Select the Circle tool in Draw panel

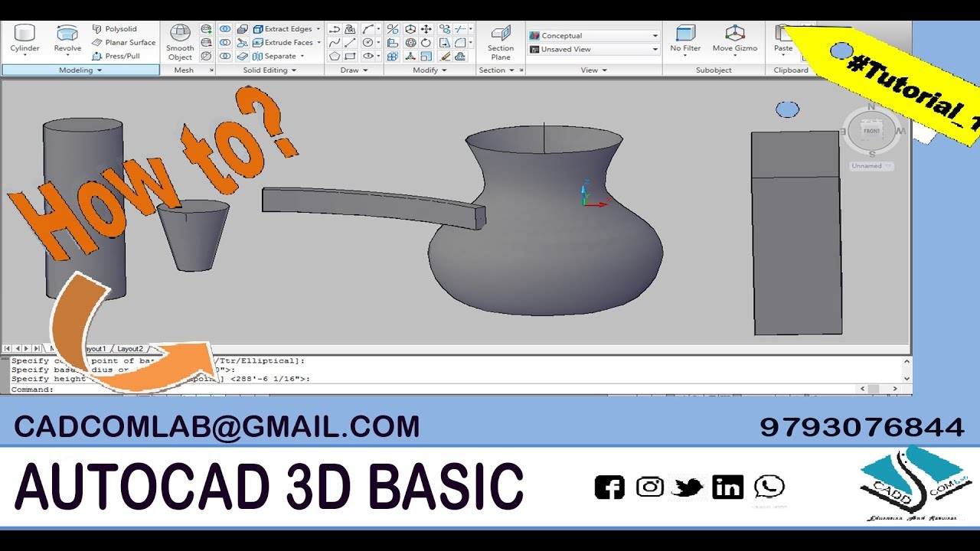pos(367,42)
